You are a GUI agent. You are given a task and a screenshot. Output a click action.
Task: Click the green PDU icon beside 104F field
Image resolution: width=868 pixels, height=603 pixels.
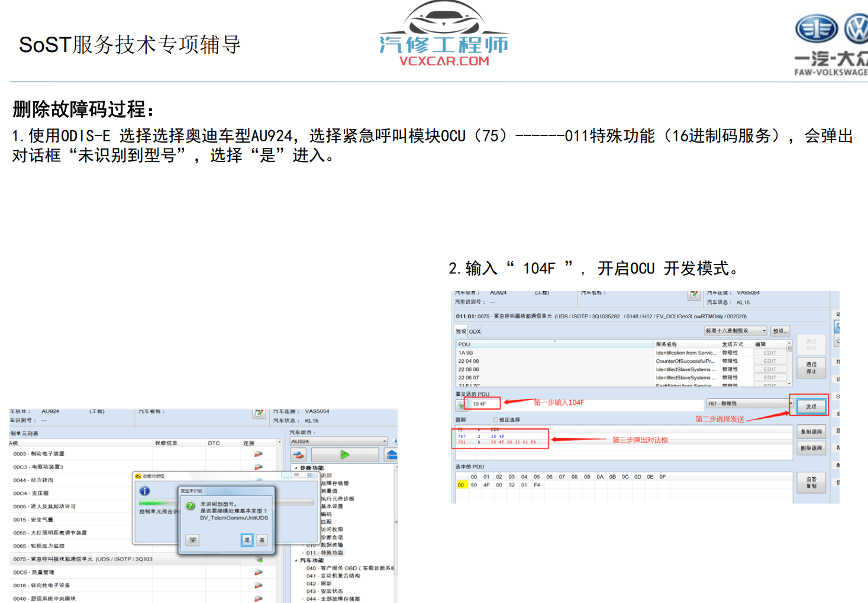tap(460, 404)
